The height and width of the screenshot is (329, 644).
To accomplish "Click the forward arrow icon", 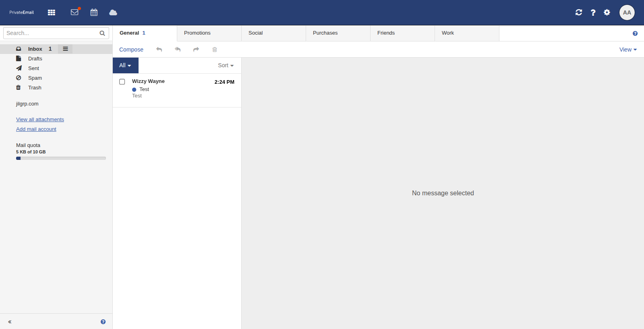I will [196, 50].
